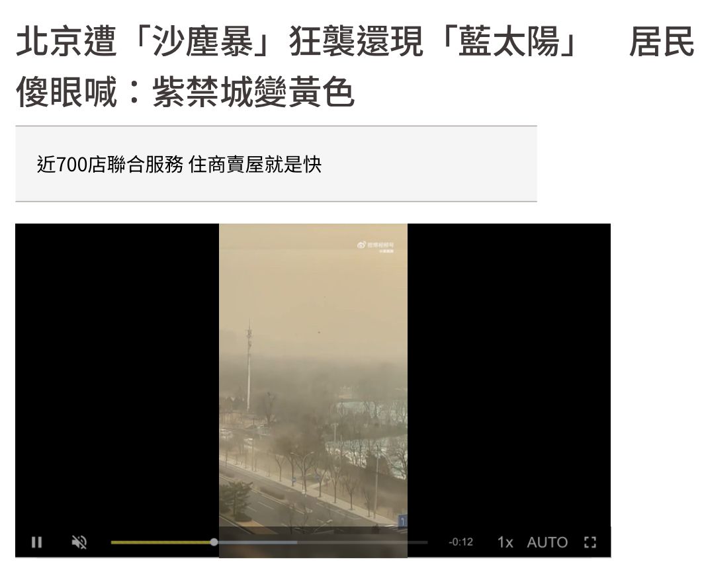Seek to the dark unbuffered end of the progress bar
The width and height of the screenshot is (702, 588).
363,542
